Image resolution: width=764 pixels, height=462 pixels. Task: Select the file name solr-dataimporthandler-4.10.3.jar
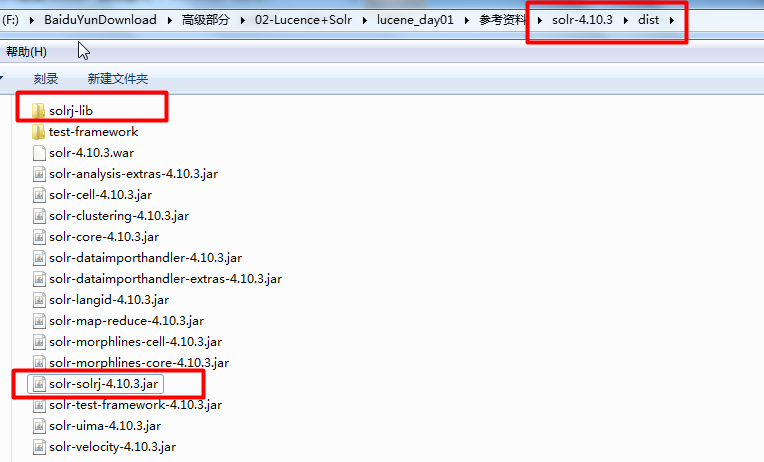(146, 258)
